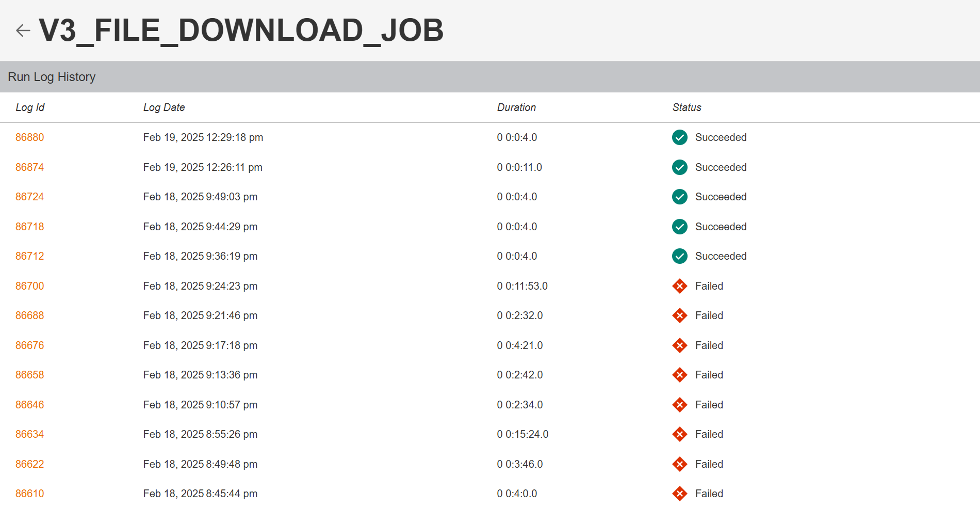Image resolution: width=980 pixels, height=507 pixels.
Task: Open log entry 86874
Action: coord(29,167)
